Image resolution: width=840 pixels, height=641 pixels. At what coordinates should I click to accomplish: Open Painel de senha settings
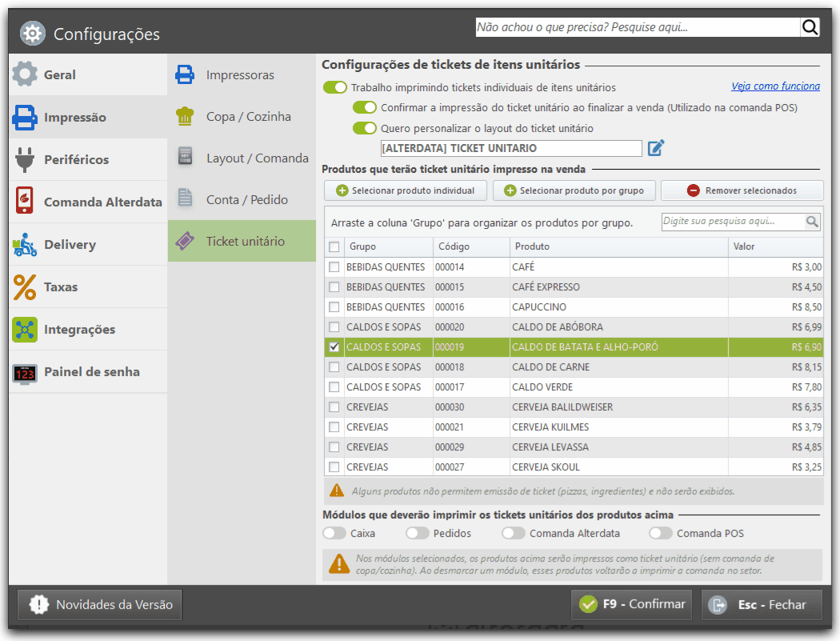(88, 371)
